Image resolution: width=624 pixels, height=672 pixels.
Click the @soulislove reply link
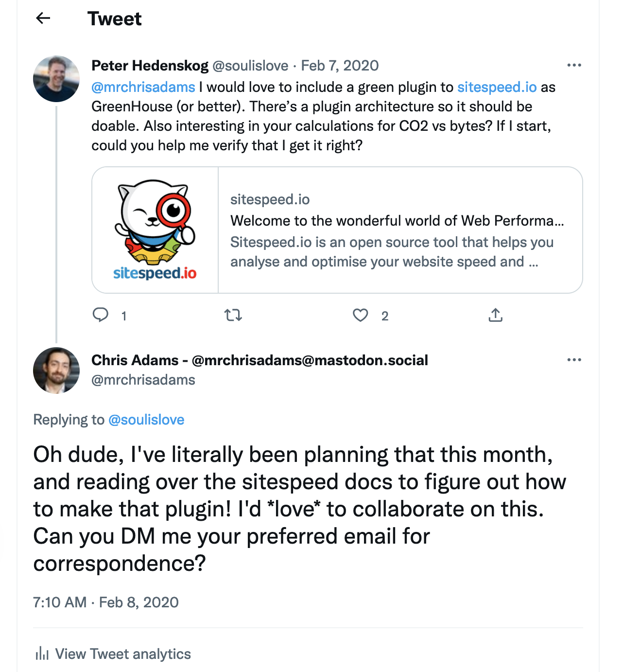pyautogui.click(x=146, y=420)
